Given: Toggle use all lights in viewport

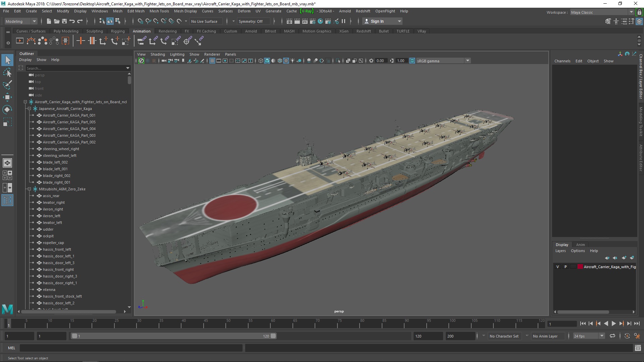Looking at the screenshot, I should 292,61.
